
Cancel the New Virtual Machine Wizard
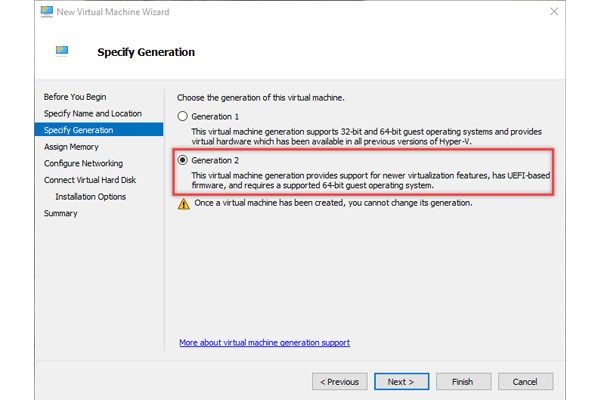pos(525,382)
